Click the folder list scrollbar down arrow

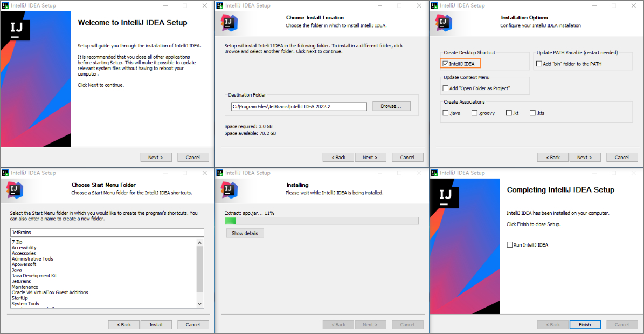(200, 304)
